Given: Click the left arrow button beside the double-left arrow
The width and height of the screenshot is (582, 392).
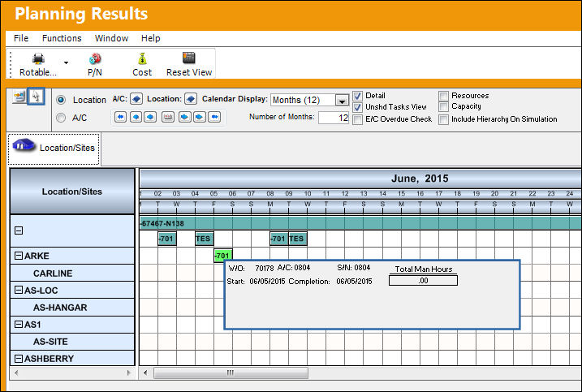Looking at the screenshot, I should (136, 118).
